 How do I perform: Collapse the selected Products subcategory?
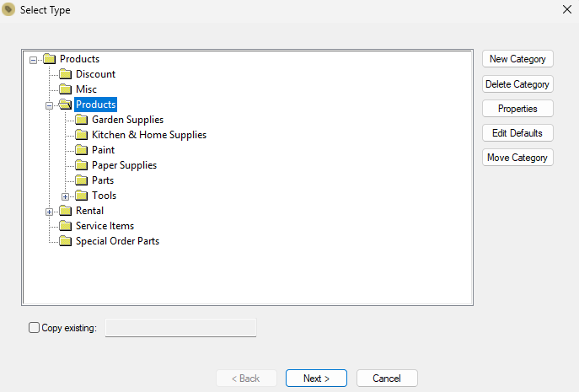tap(49, 105)
